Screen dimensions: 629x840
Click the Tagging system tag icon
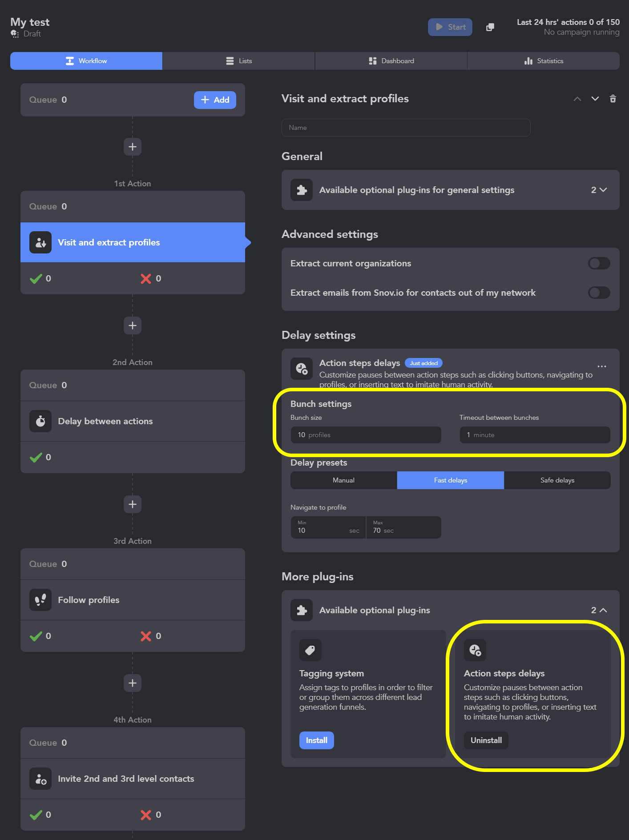pyautogui.click(x=310, y=650)
